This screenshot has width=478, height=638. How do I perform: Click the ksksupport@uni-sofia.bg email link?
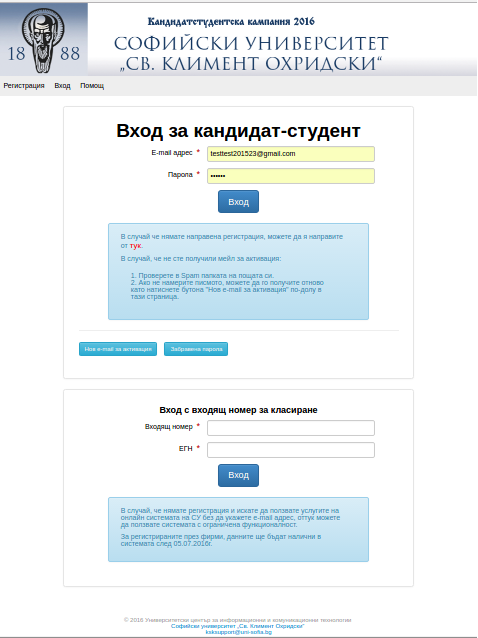pyautogui.click(x=238, y=632)
